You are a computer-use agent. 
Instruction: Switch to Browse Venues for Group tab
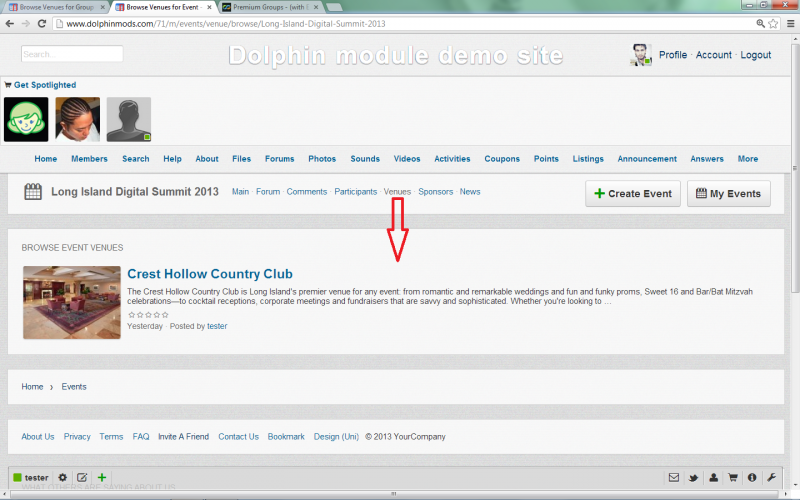point(56,7)
